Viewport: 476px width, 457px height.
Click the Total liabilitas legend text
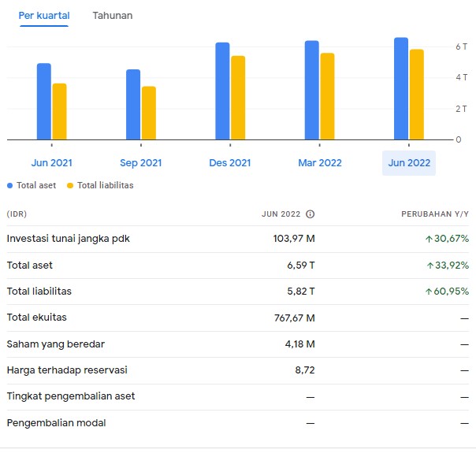pos(106,185)
